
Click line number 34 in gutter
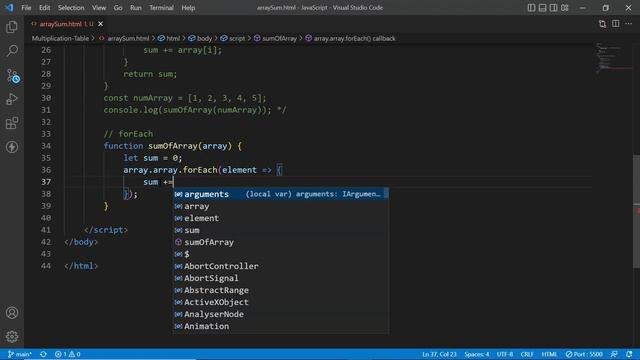(x=46, y=146)
